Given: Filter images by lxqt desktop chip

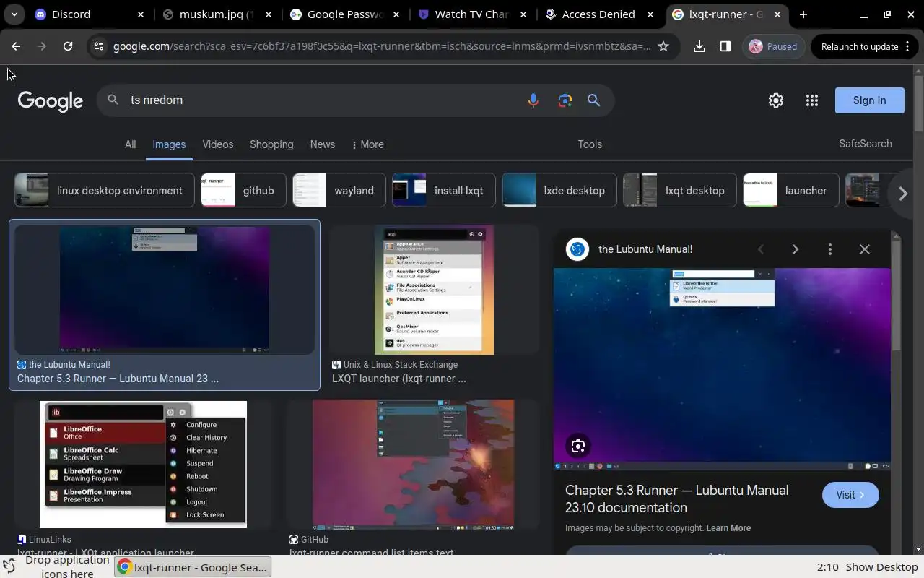Looking at the screenshot, I should click(680, 190).
